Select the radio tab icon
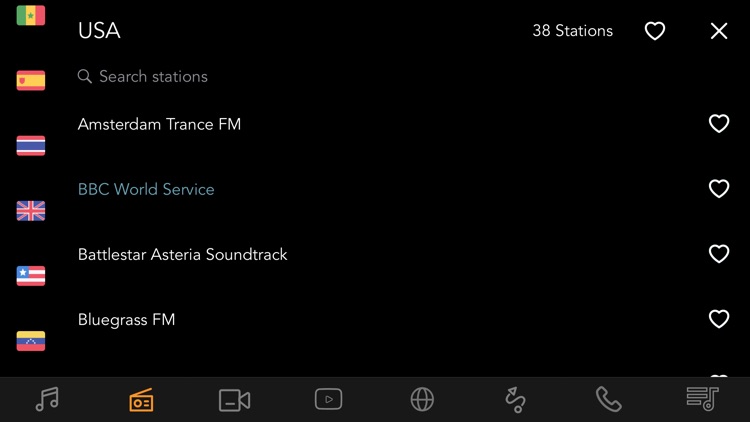This screenshot has width=750, height=422. (141, 400)
